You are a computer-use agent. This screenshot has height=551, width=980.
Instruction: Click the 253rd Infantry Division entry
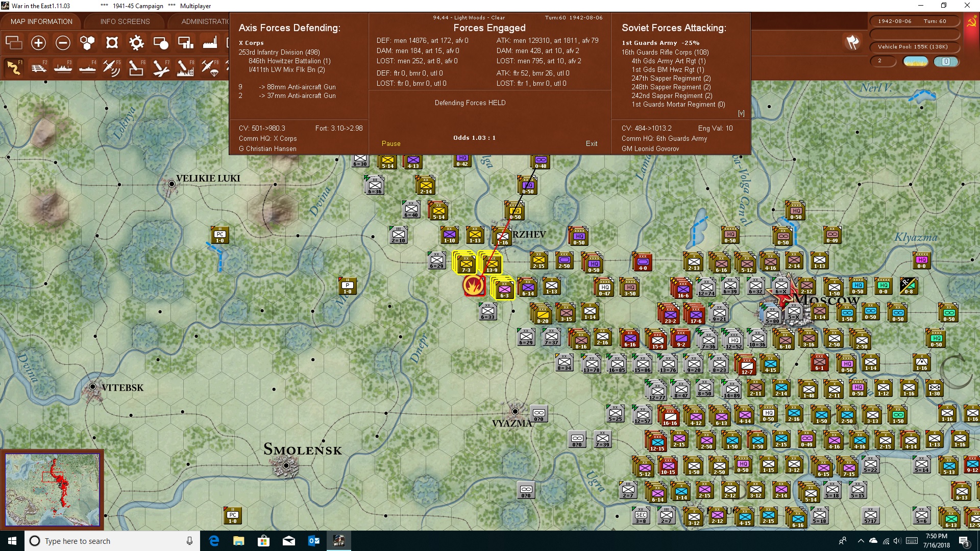pyautogui.click(x=279, y=52)
